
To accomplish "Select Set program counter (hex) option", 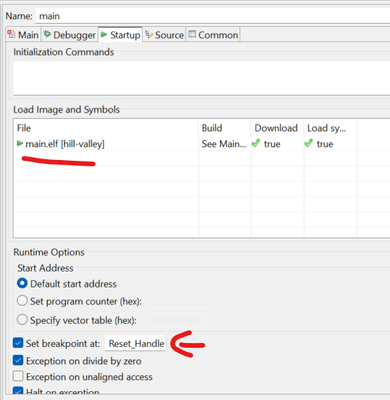I will (22, 301).
